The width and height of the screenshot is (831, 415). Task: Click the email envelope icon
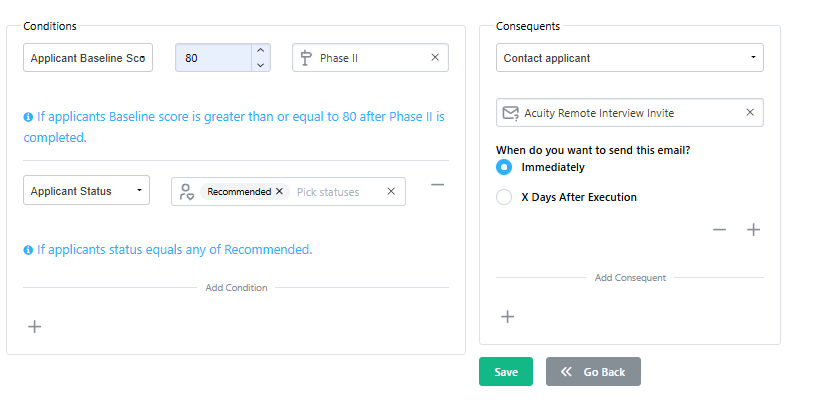pos(510,113)
